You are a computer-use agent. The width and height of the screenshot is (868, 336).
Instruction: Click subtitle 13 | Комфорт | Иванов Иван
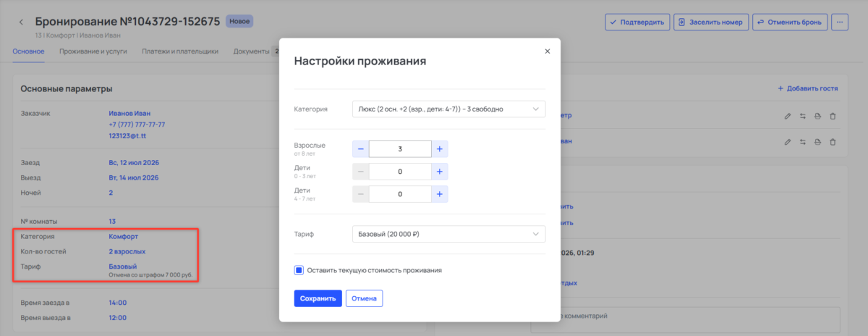[77, 35]
